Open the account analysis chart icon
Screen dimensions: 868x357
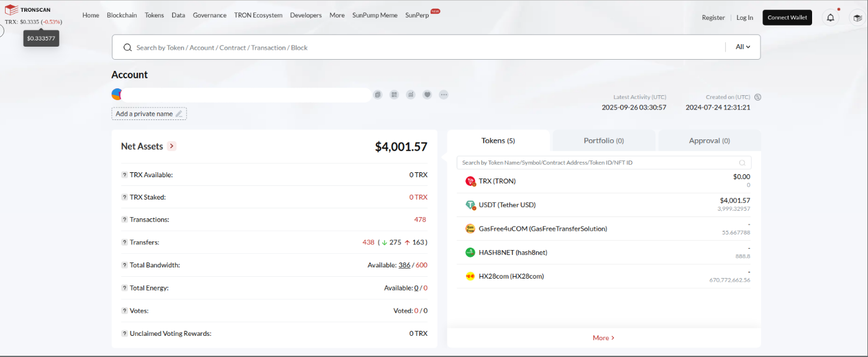pyautogui.click(x=411, y=95)
